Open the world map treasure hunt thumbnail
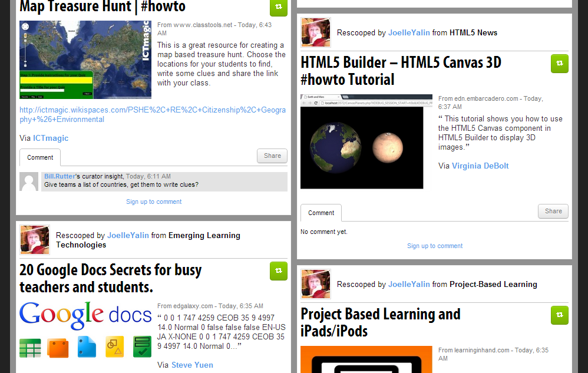 pos(85,60)
